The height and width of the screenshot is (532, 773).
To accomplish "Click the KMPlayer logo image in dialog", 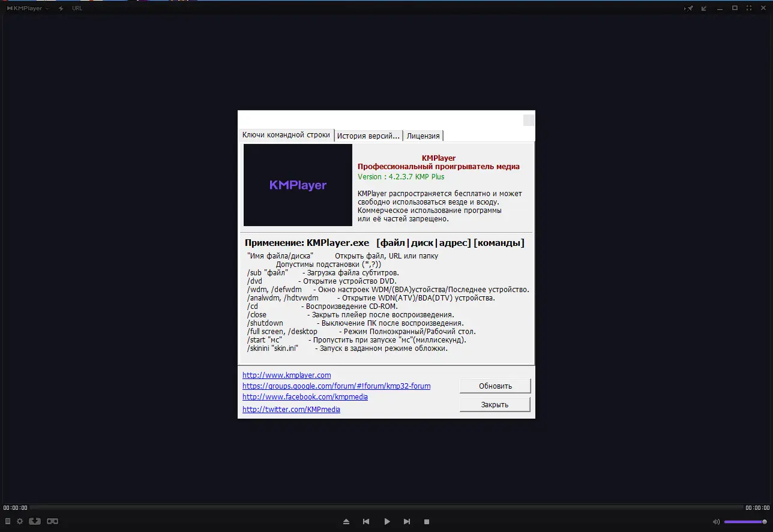I will coord(298,185).
